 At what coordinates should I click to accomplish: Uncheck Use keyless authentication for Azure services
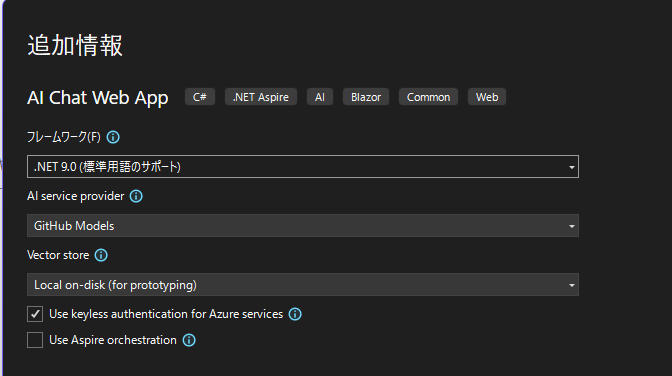(35, 314)
